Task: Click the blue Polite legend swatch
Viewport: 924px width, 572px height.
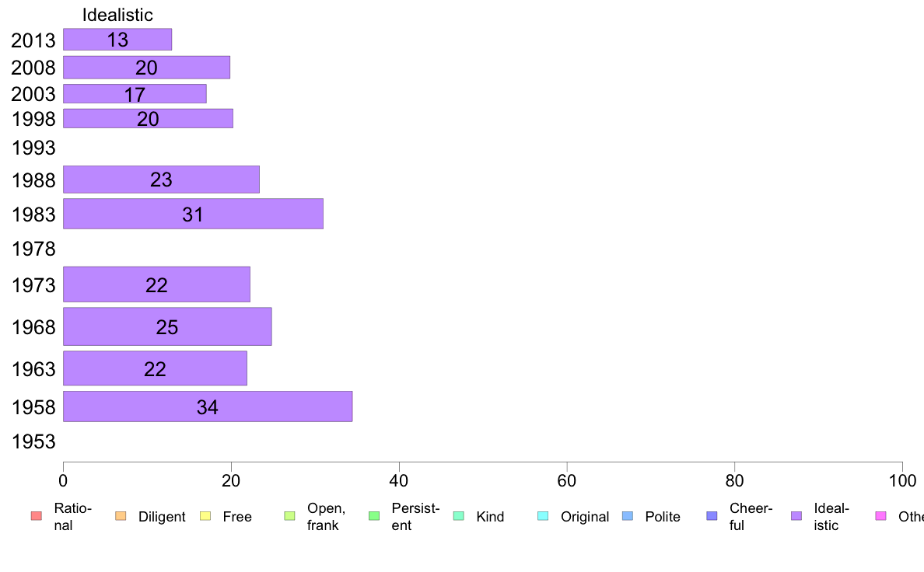Action: point(628,517)
